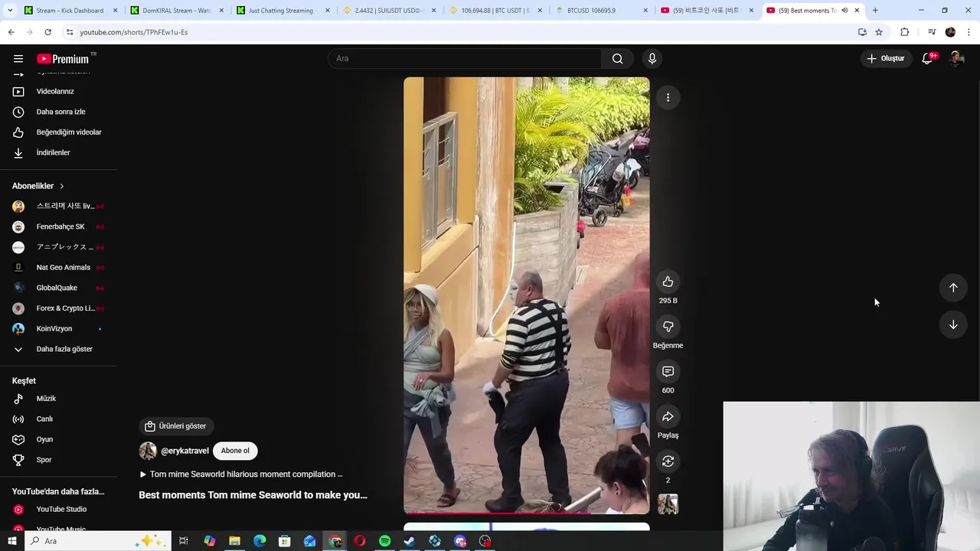The image size is (980, 551).
Task: Switch to 비트코인 사또 YouTube tab
Action: 706,11
